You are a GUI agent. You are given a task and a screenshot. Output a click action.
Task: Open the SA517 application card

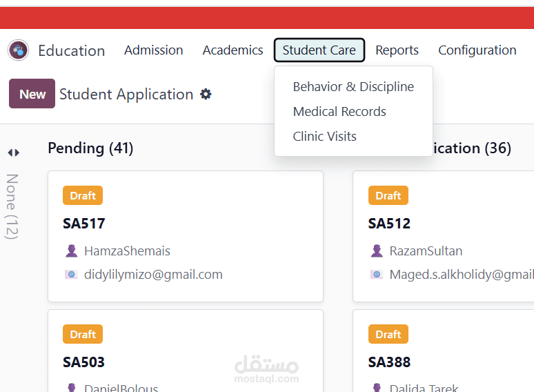coord(186,236)
